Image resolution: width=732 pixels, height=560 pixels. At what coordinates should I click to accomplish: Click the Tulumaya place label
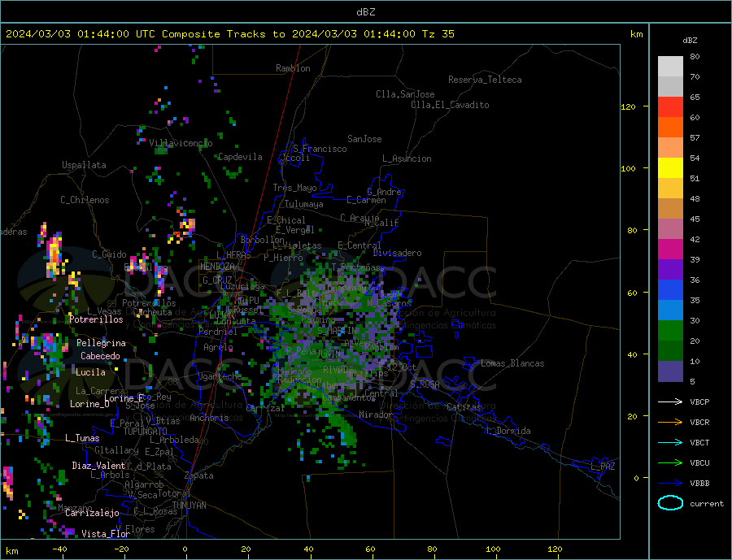click(303, 204)
